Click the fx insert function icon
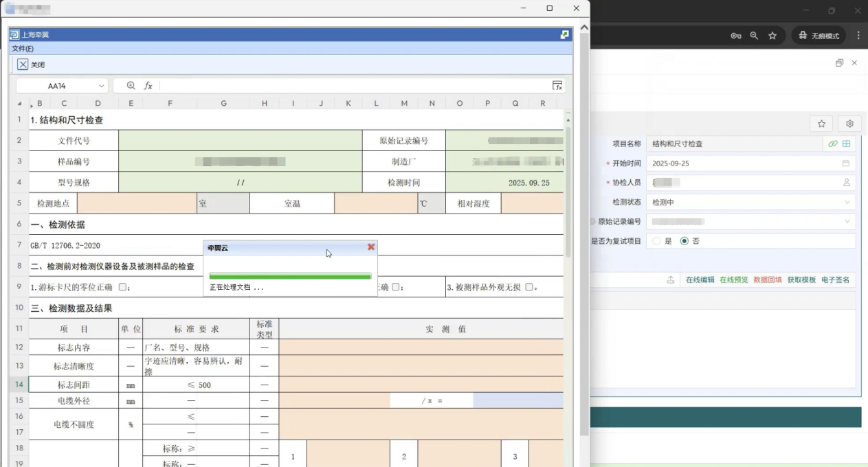This screenshot has width=868, height=467. pos(148,86)
